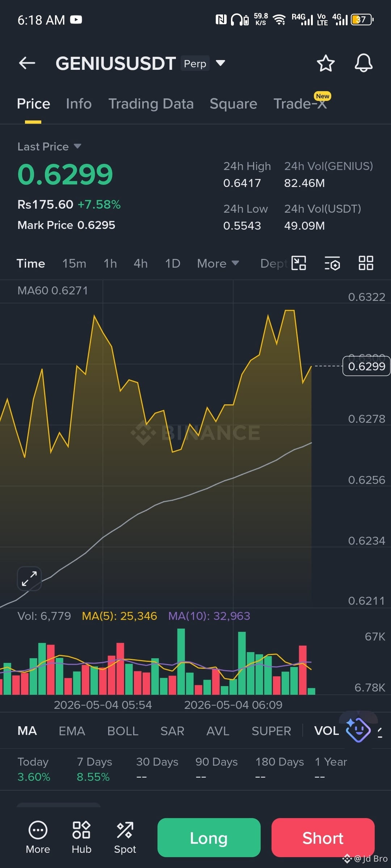Tap the 24h High value 0.6417
The height and width of the screenshot is (868, 391).
pyautogui.click(x=242, y=183)
